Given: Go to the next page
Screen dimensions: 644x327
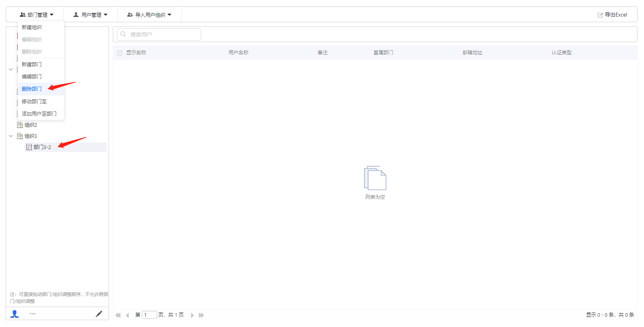Looking at the screenshot, I should pos(192,315).
